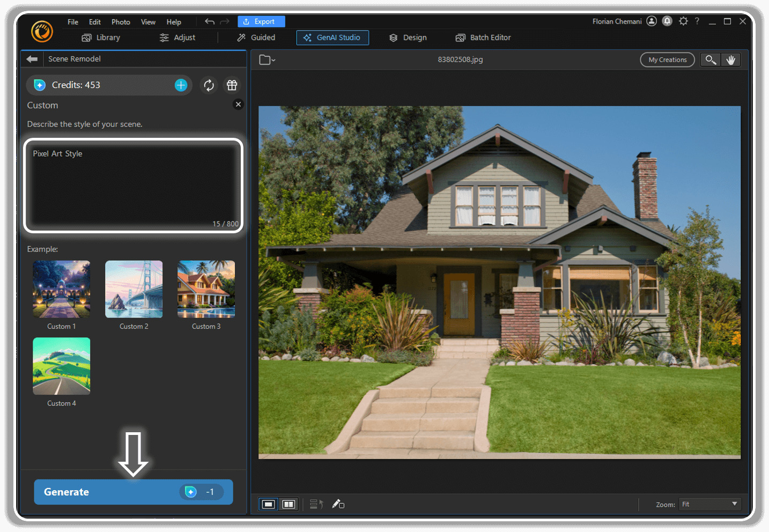This screenshot has height=532, width=769.
Task: Close the Custom style section
Action: point(238,105)
